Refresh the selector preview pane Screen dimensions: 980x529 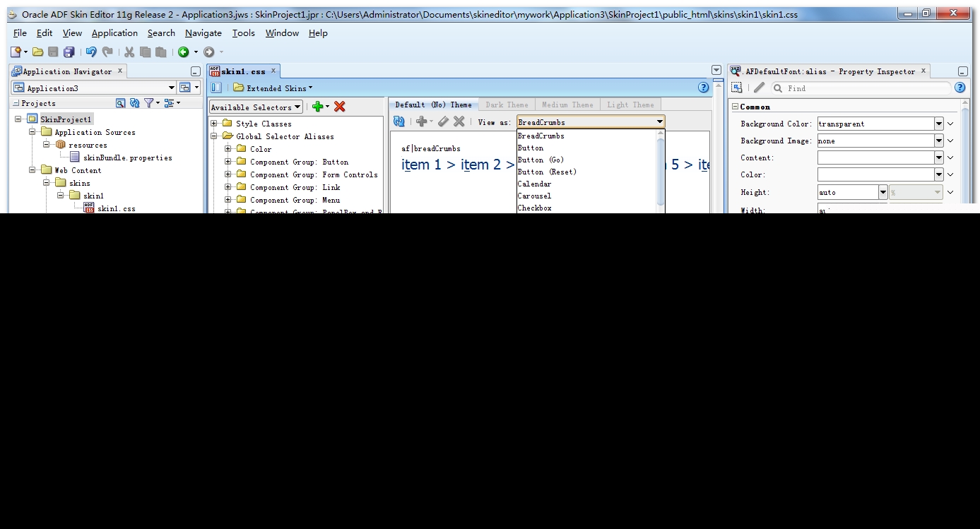[x=399, y=121]
